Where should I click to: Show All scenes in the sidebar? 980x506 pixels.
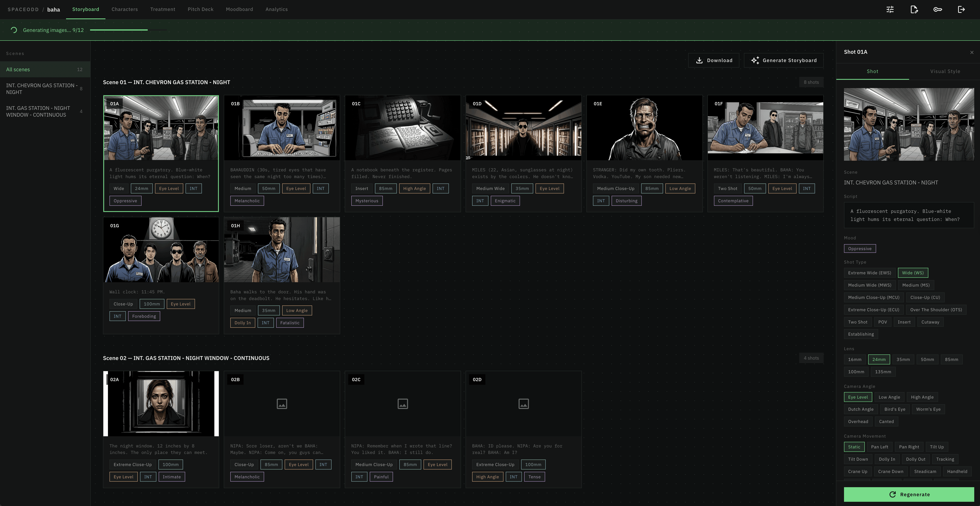[18, 70]
